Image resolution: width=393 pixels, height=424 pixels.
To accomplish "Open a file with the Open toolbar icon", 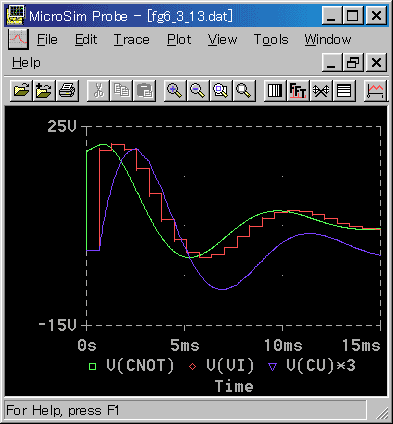I will pos(21,91).
